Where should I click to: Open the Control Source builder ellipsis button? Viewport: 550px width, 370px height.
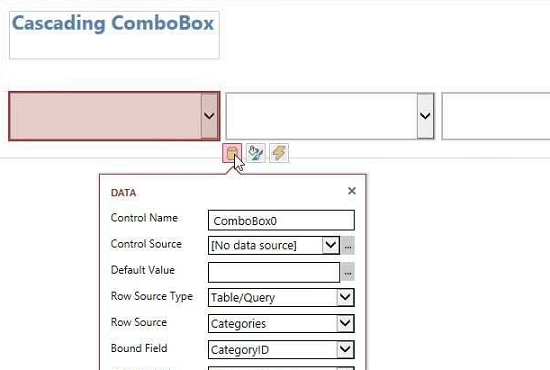(348, 245)
